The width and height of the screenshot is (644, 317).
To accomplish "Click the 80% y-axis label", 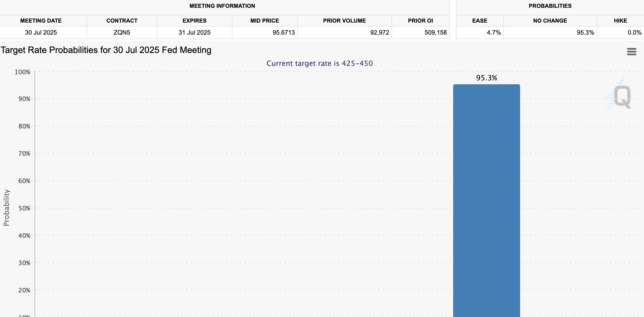I will click(24, 126).
